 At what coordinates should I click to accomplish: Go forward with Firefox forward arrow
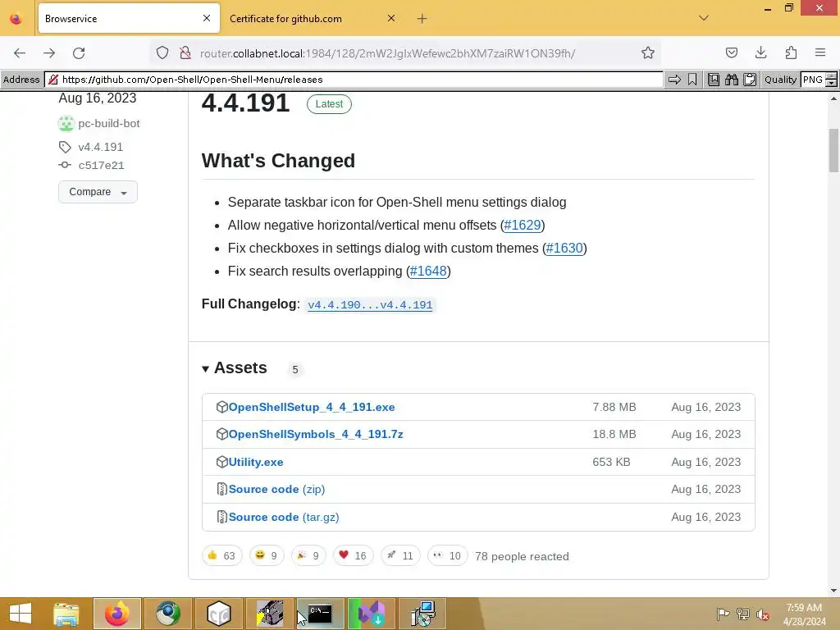point(49,53)
